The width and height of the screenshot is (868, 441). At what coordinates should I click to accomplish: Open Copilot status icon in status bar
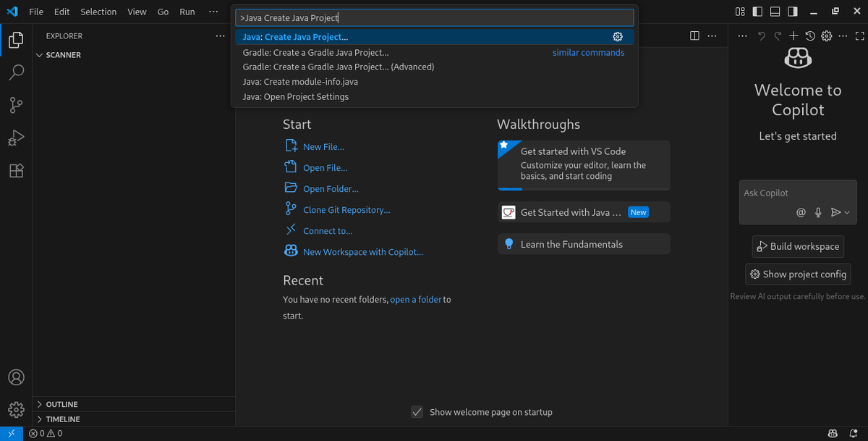click(834, 434)
